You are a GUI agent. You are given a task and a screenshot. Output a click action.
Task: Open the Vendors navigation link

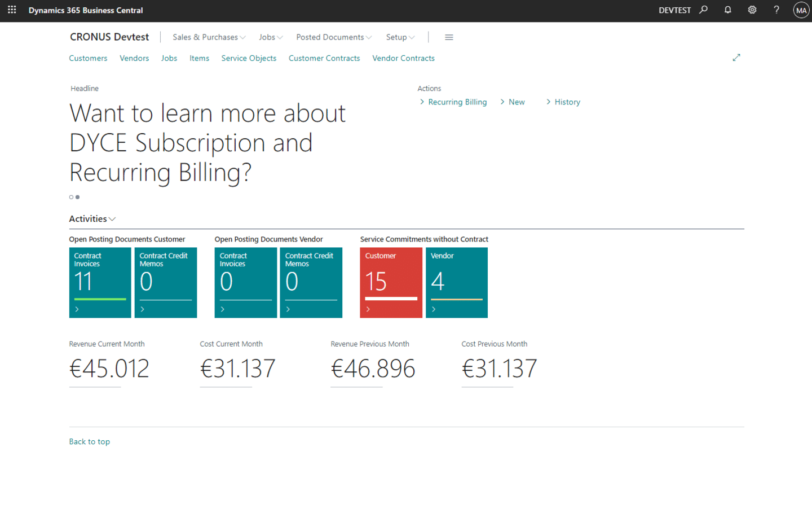[134, 58]
